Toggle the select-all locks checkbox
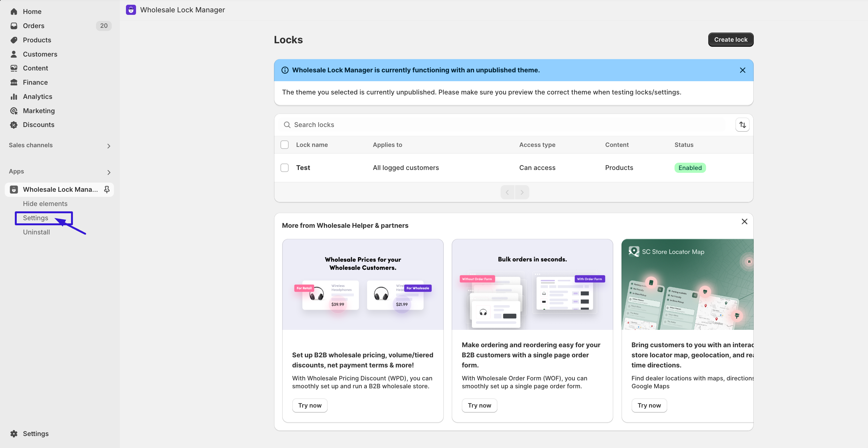Screen dimensions: 868x448 pos(285,145)
